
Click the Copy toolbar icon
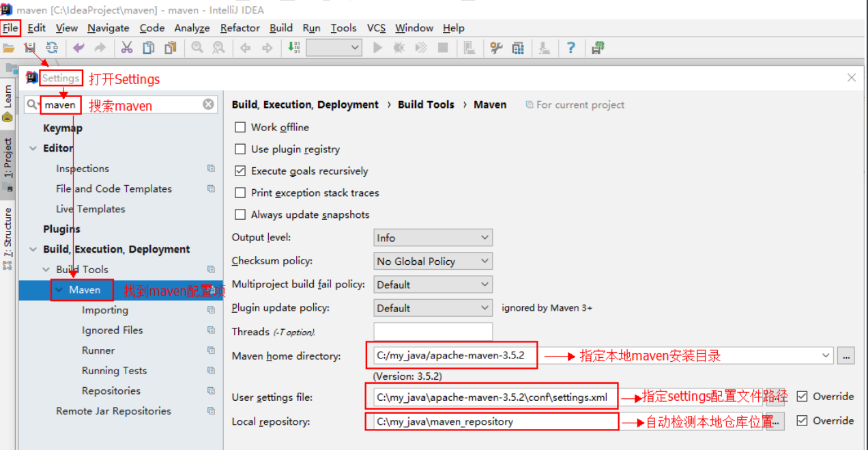point(148,48)
